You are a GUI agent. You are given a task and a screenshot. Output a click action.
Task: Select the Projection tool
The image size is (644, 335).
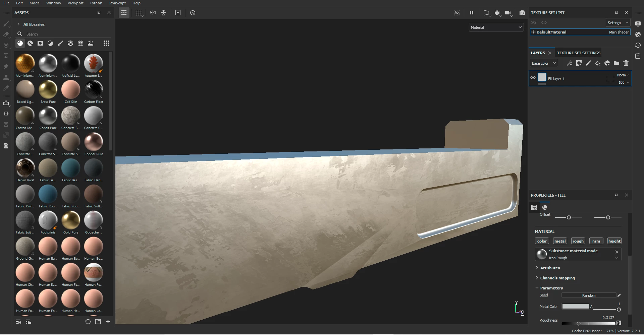point(6,45)
